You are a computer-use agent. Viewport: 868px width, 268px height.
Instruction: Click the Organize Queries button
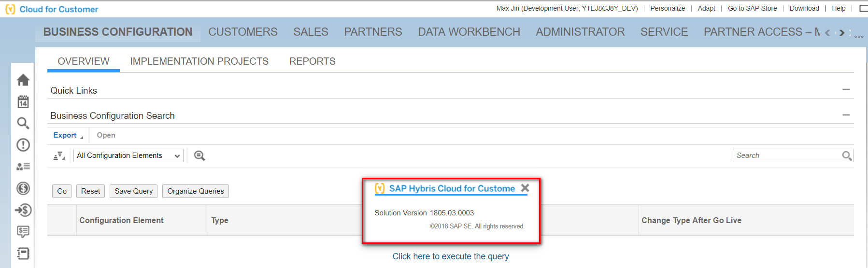pyautogui.click(x=196, y=191)
